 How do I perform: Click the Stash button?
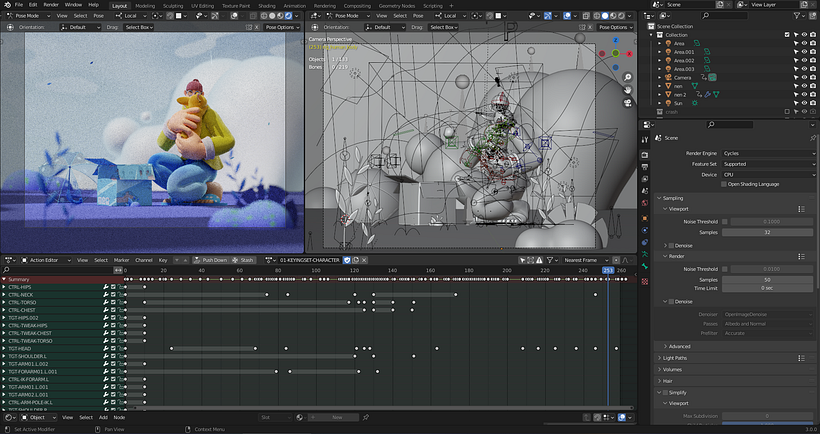(243, 260)
